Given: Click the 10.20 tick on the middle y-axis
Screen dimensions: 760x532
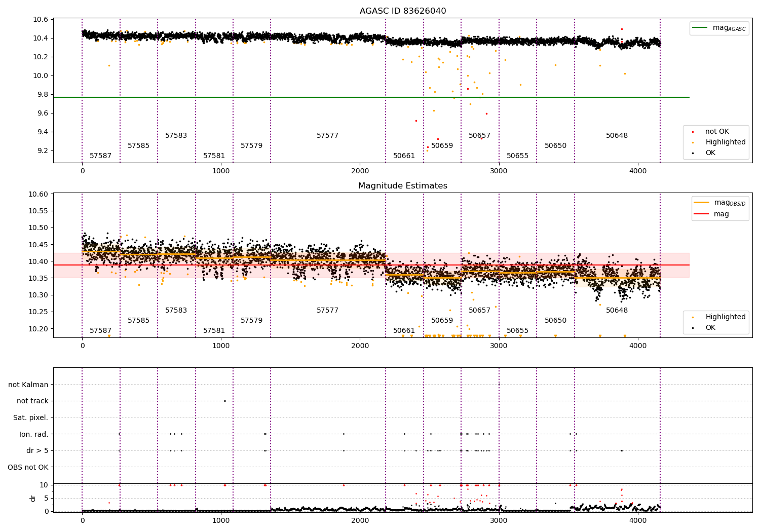Looking at the screenshot, I should (38, 329).
